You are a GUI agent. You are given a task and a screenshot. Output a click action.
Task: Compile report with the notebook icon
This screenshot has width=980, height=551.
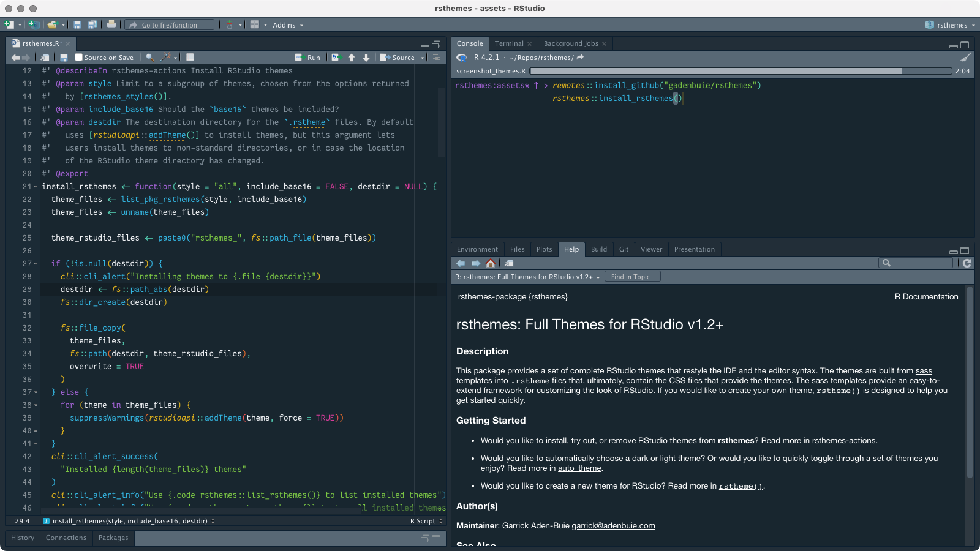[190, 58]
